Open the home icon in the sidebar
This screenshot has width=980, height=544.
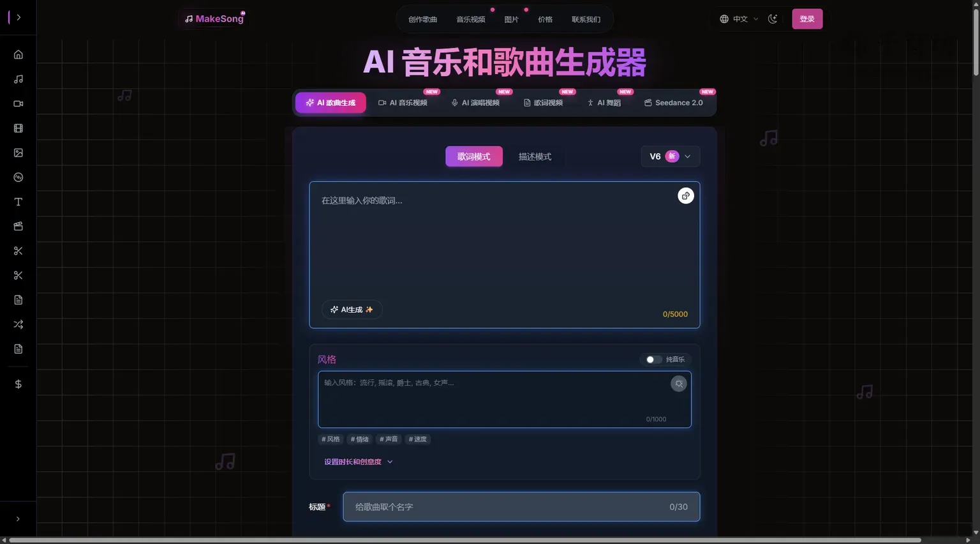point(19,54)
